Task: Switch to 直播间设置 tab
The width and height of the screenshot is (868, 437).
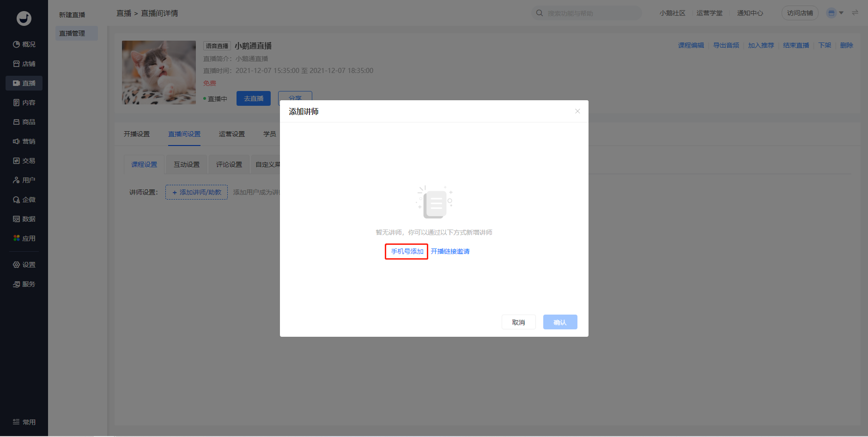Action: (x=184, y=134)
